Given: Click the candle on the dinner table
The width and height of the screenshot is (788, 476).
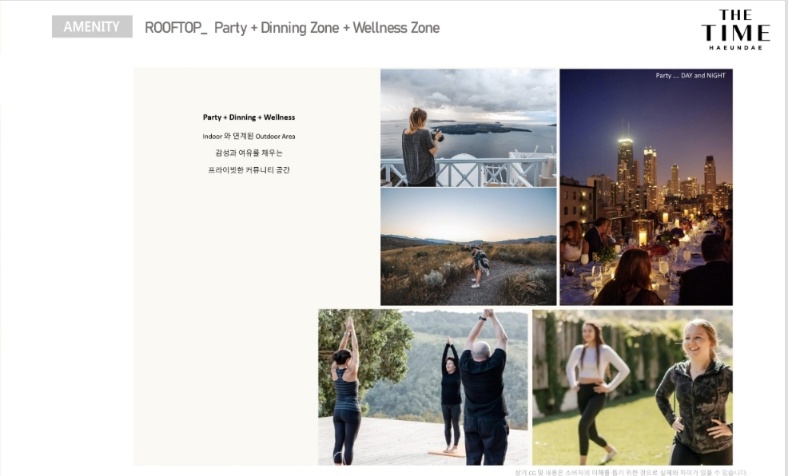Looking at the screenshot, I should point(642,237).
